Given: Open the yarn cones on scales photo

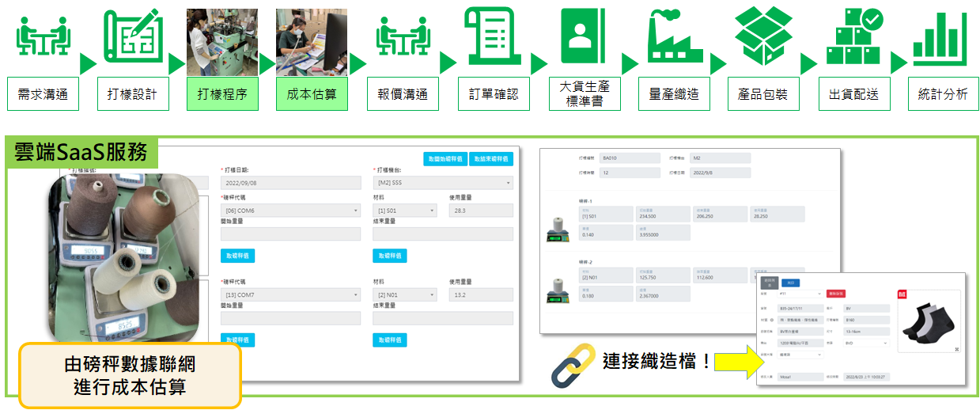Looking at the screenshot, I should pyautogui.click(x=123, y=260).
